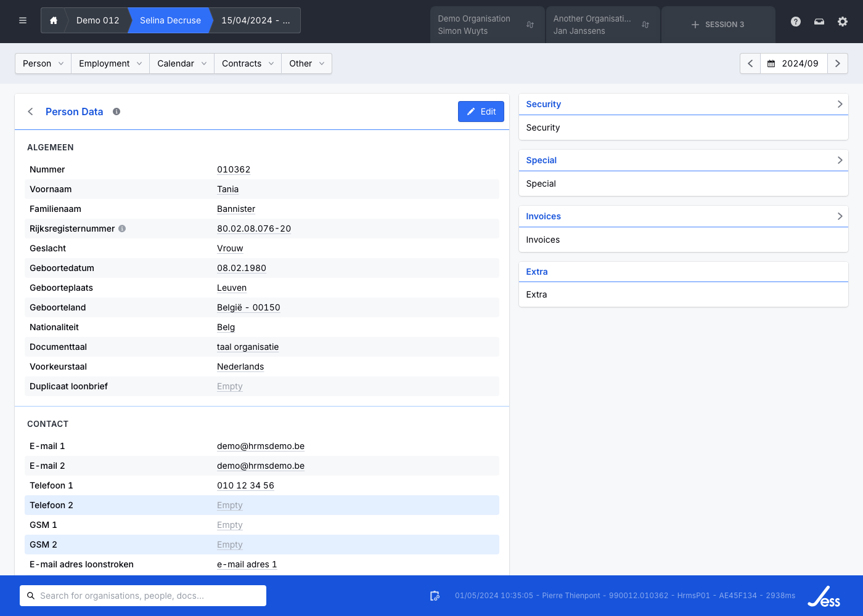This screenshot has width=863, height=616.
Task: Open the Contracts dropdown menu
Action: [247, 63]
